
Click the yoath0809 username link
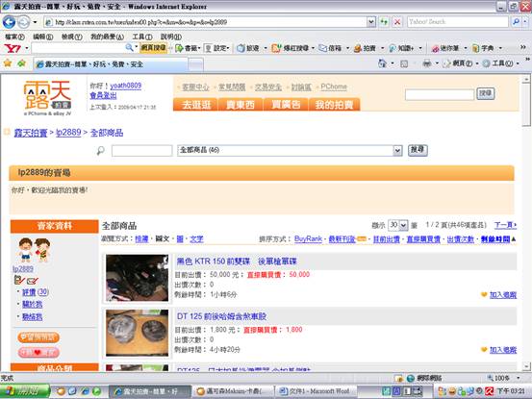[x=125, y=86]
